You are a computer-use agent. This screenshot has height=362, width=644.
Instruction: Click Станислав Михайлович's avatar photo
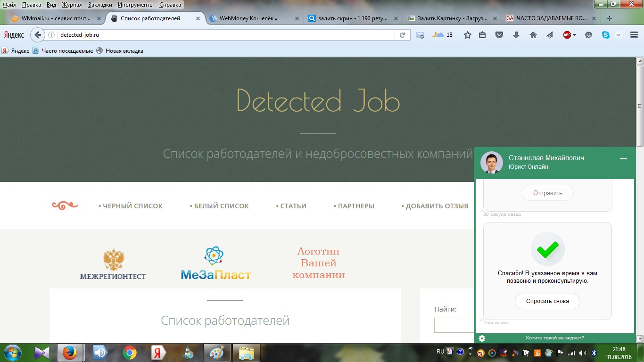pos(492,163)
